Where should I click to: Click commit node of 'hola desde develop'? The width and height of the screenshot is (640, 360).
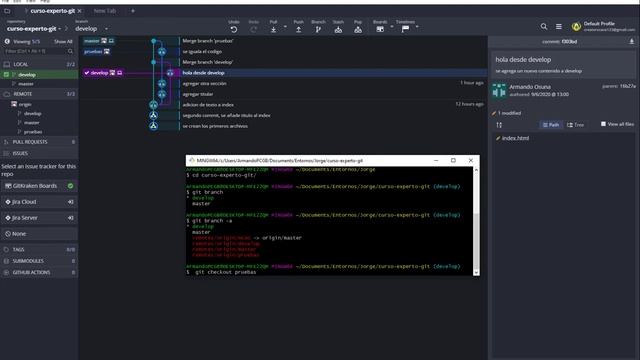(170, 73)
